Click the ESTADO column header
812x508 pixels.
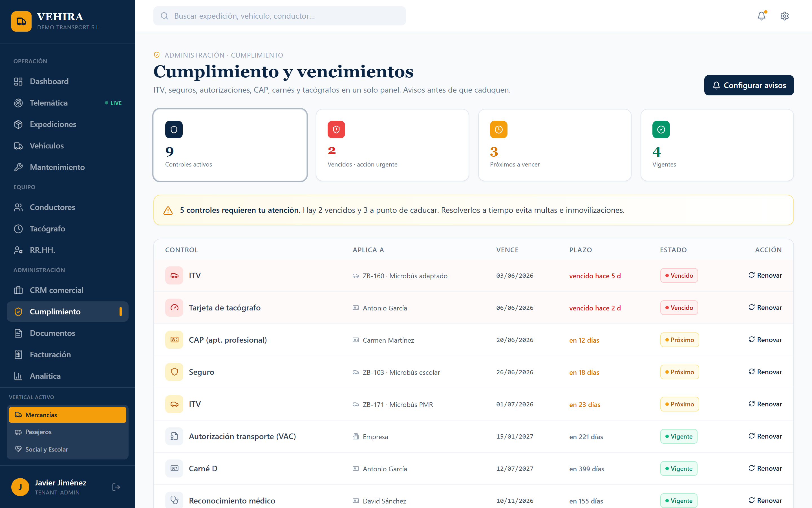pos(673,250)
